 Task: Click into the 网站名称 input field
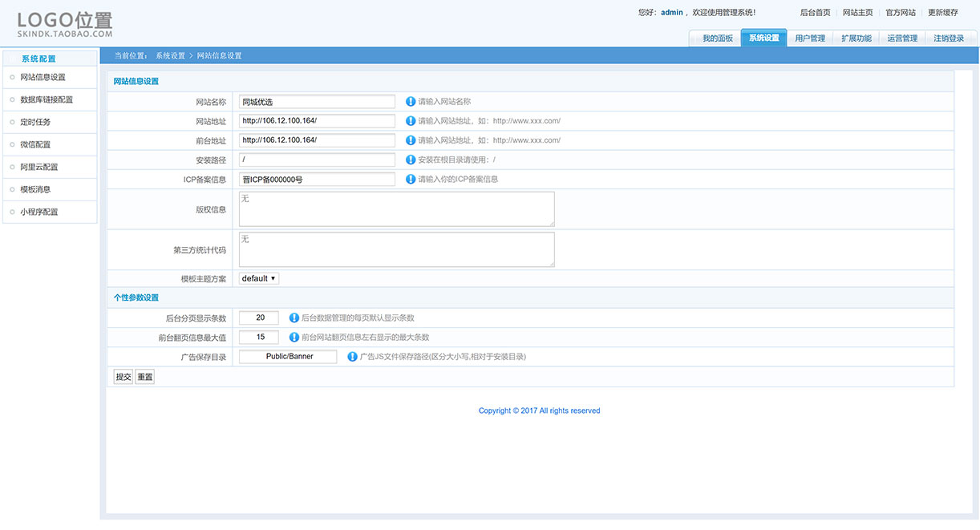(x=317, y=102)
